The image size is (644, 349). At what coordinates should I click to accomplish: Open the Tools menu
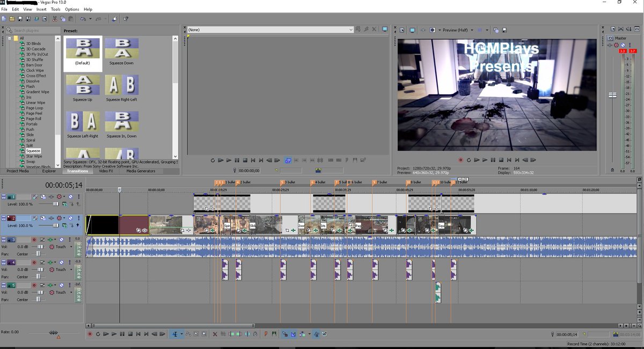tap(55, 9)
